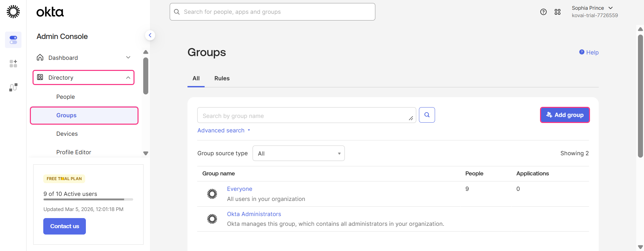The height and width of the screenshot is (251, 644).
Task: Open Devices in the Directory menu
Action: click(x=67, y=134)
